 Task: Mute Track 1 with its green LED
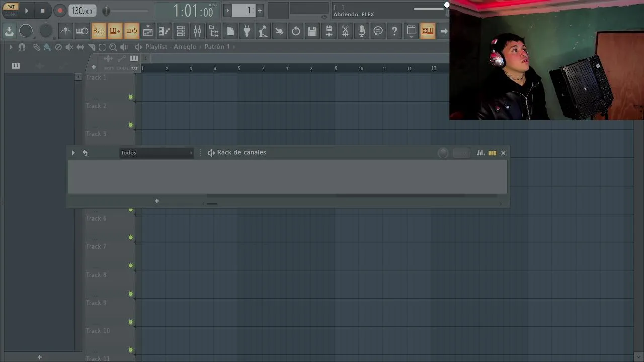[131, 97]
